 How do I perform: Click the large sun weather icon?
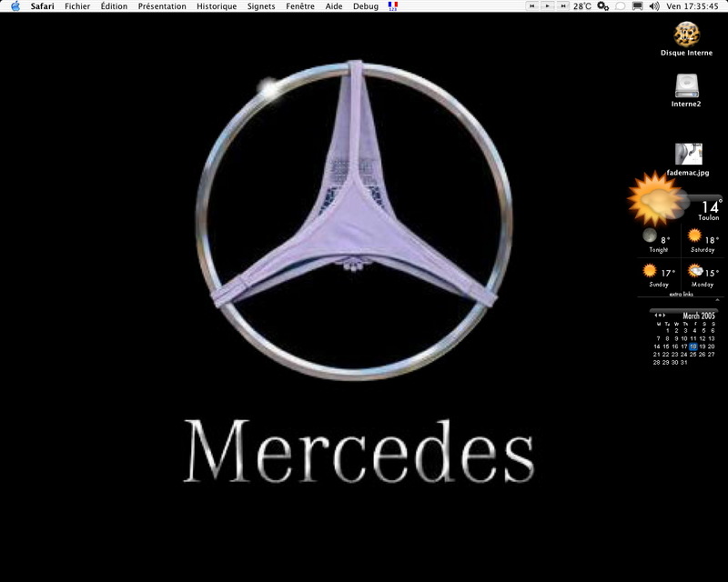656,198
